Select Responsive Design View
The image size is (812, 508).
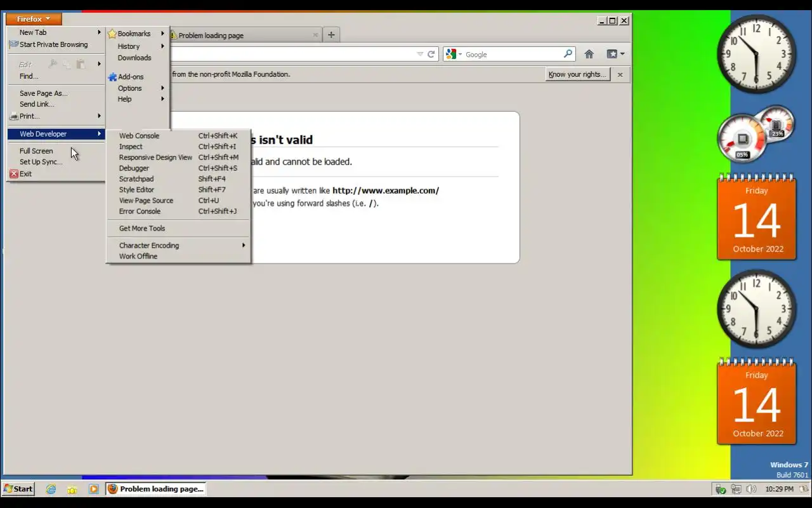click(178, 157)
